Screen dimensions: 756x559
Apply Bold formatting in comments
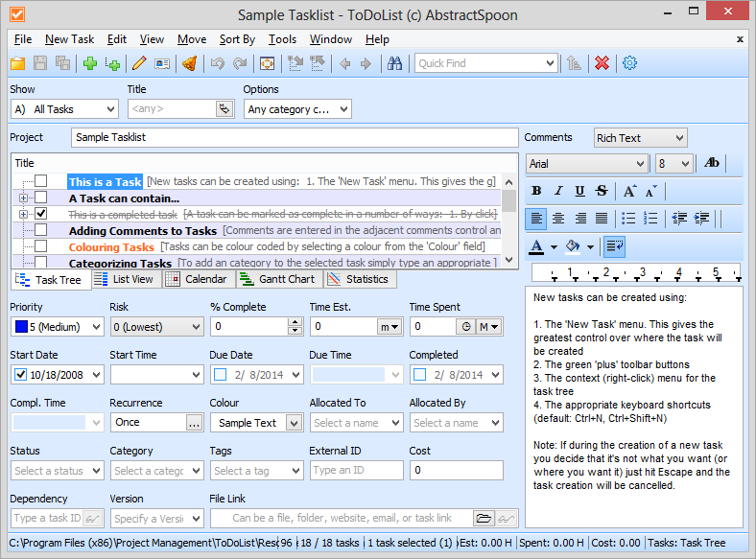pos(536,191)
